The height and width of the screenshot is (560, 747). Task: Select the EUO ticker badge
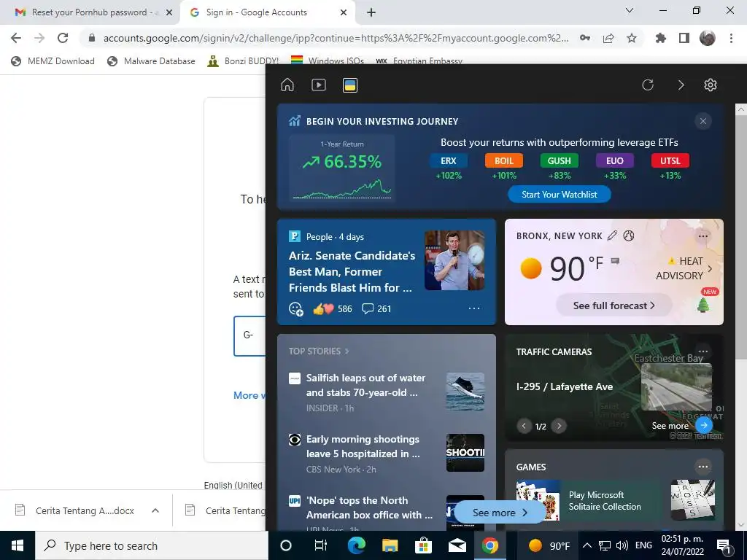[x=615, y=161]
